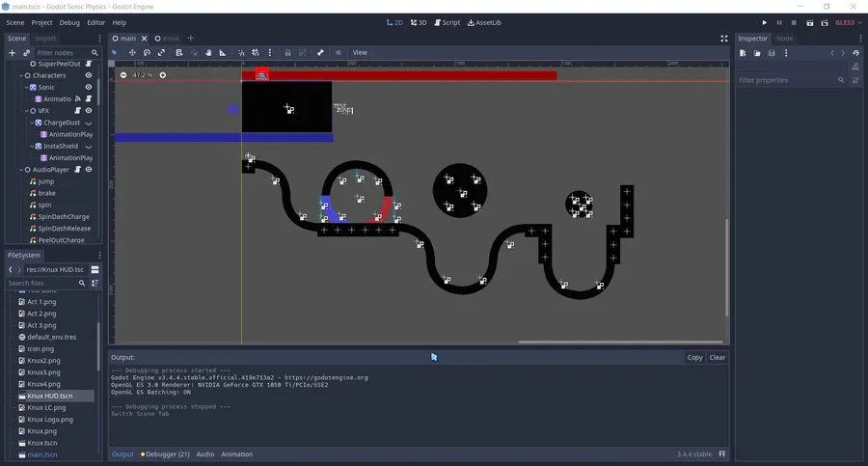Switch to the Node tab in Inspector
868x466 pixels.
click(x=784, y=39)
